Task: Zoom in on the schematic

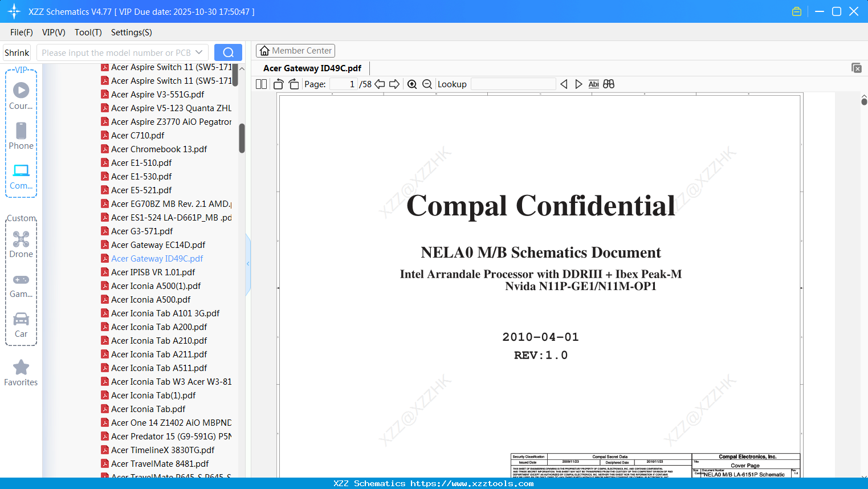Action: coord(412,84)
